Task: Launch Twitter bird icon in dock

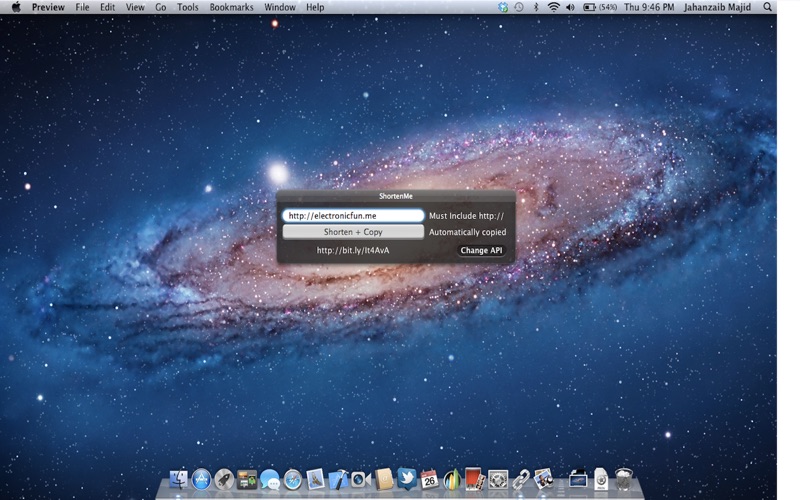Action: [x=407, y=479]
